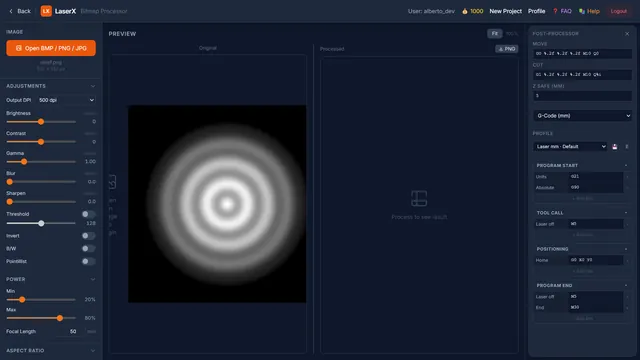The image size is (640, 360).
Task: Click the credits coin icon showing 1000
Action: 464,11
